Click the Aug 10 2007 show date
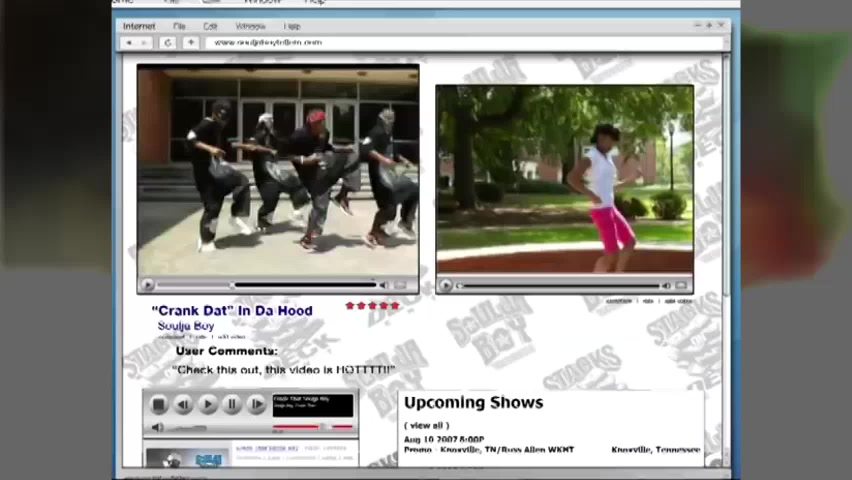The width and height of the screenshot is (852, 480). pos(444,439)
